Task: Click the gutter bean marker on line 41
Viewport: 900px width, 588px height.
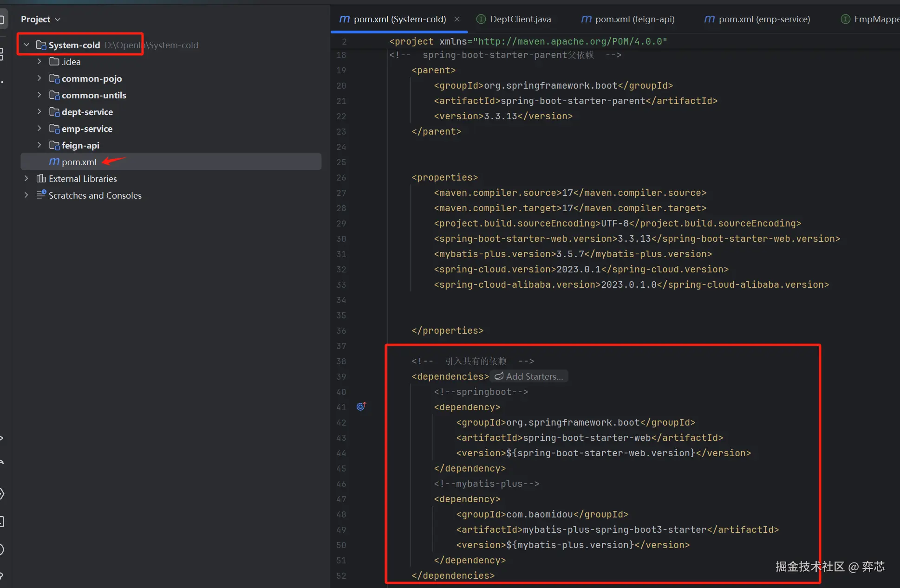Action: point(361,407)
